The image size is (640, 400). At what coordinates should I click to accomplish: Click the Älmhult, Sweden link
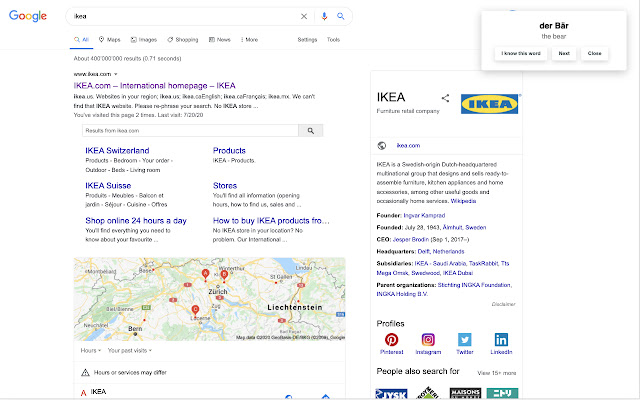click(x=464, y=227)
